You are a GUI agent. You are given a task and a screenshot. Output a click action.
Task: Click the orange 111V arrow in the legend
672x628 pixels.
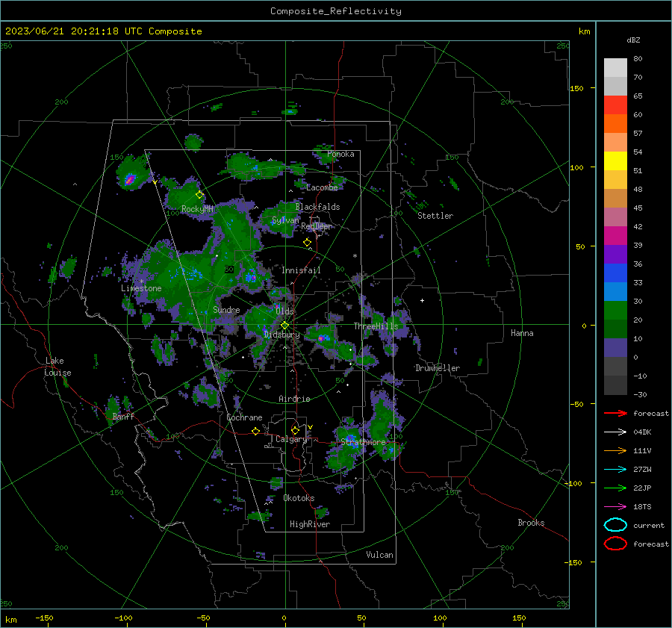615,450
